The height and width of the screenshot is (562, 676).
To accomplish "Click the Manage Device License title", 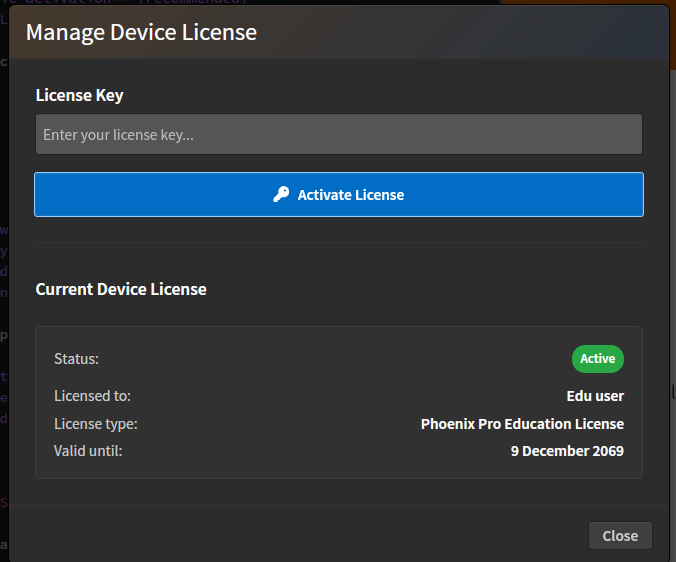I will coord(141,32).
